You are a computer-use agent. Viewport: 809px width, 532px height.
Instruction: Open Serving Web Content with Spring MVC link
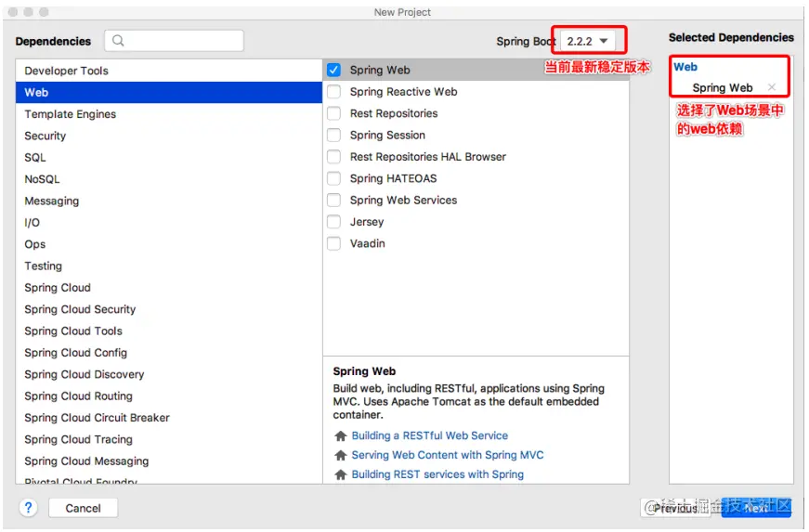click(x=448, y=455)
